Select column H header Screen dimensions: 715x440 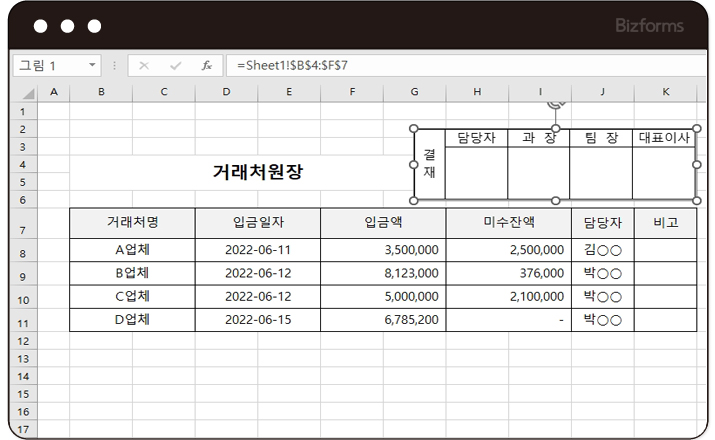tap(477, 92)
